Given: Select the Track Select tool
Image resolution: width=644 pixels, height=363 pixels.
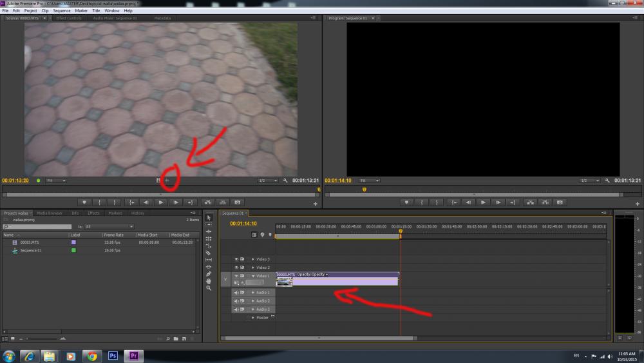Looking at the screenshot, I should (209, 225).
